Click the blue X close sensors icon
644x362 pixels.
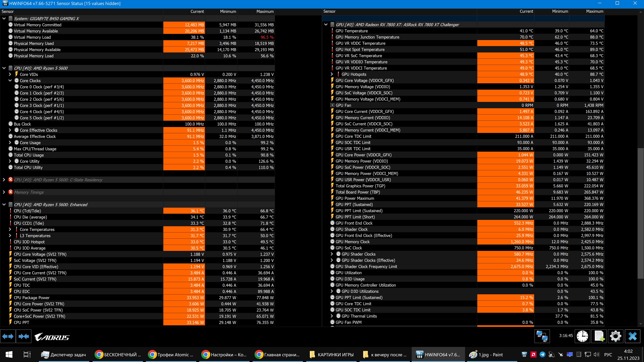633,336
